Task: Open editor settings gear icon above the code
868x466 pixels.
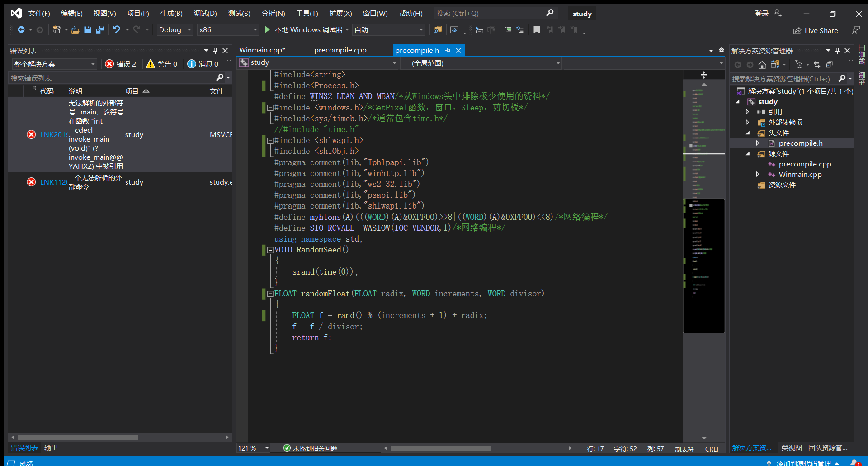Action: point(722,50)
